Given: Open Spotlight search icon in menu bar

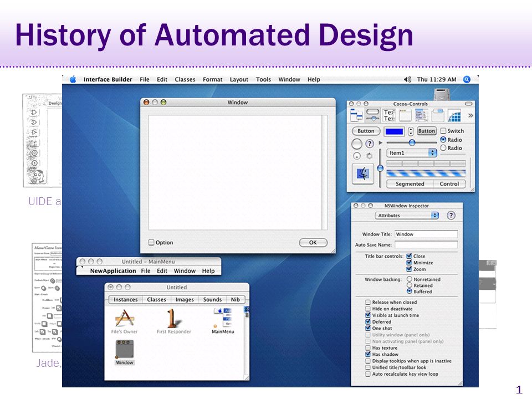Looking at the screenshot, I should [x=467, y=79].
